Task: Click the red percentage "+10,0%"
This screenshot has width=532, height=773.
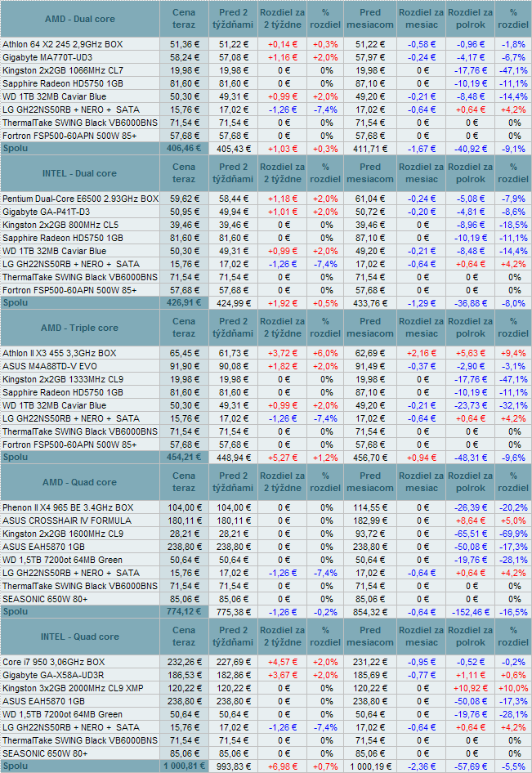Action: tap(513, 688)
